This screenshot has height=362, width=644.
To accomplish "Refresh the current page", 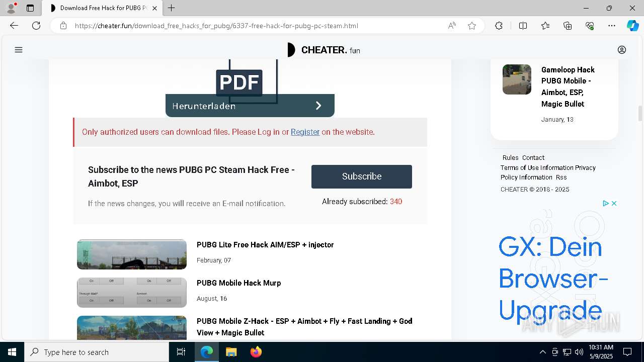I will point(36,26).
